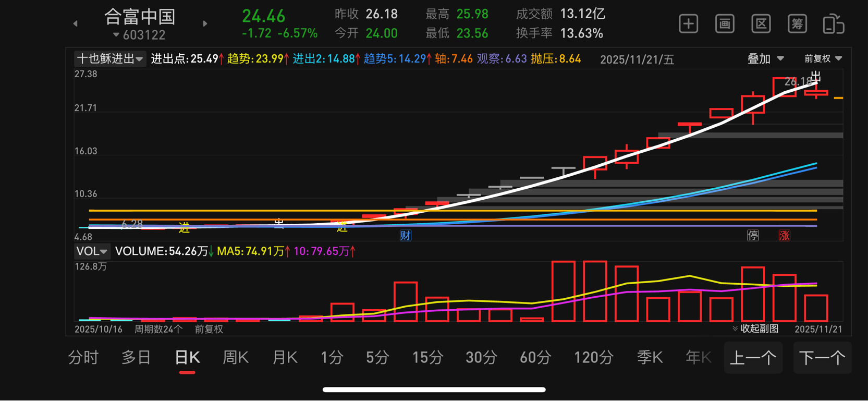Tap the 趋势:23.99 indicator value
This screenshot has height=401, width=868.
258,59
